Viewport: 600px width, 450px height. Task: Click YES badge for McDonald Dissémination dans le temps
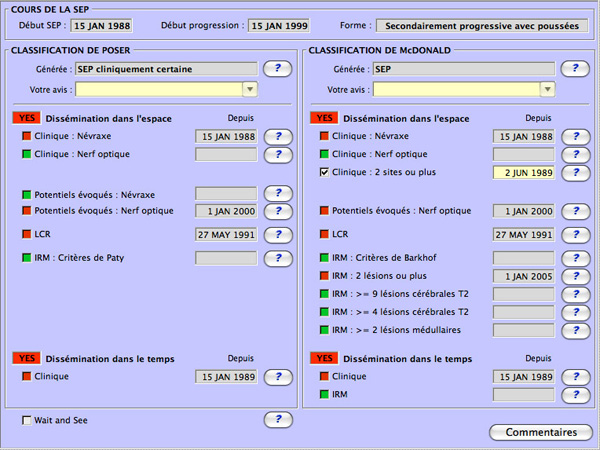[x=324, y=359]
